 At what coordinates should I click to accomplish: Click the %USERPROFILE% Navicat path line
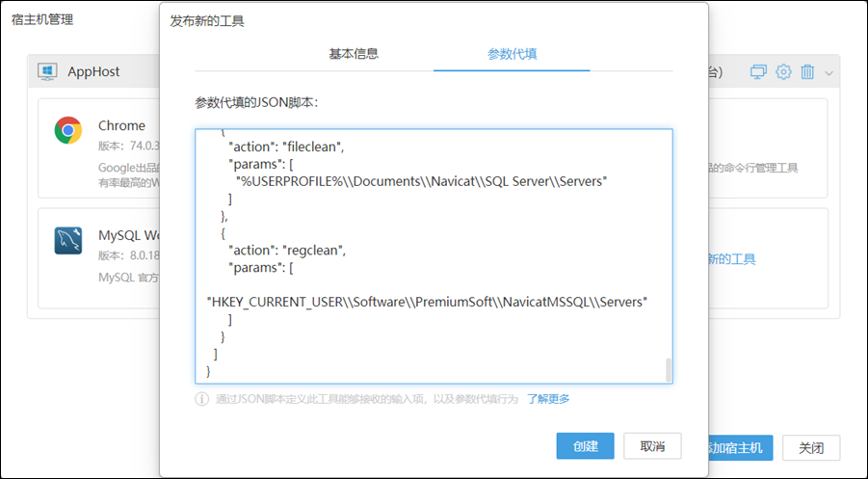[422, 181]
